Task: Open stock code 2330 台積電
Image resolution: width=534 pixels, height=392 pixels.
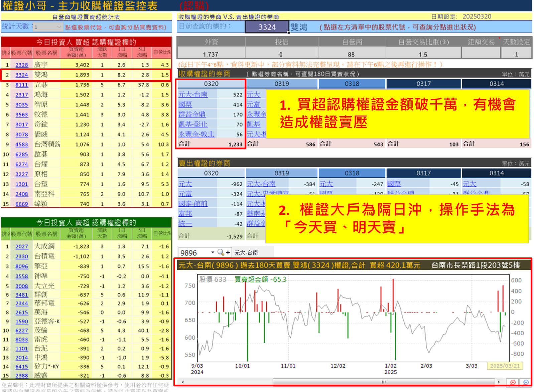Action: tap(22, 256)
